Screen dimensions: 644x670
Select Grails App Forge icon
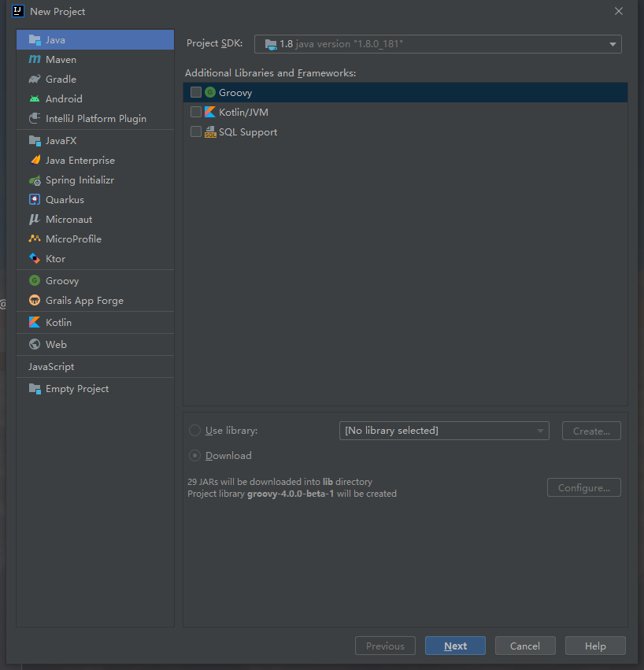(35, 301)
